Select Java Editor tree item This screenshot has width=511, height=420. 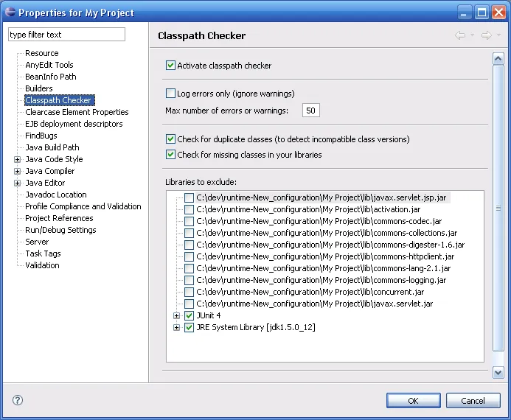(x=45, y=183)
